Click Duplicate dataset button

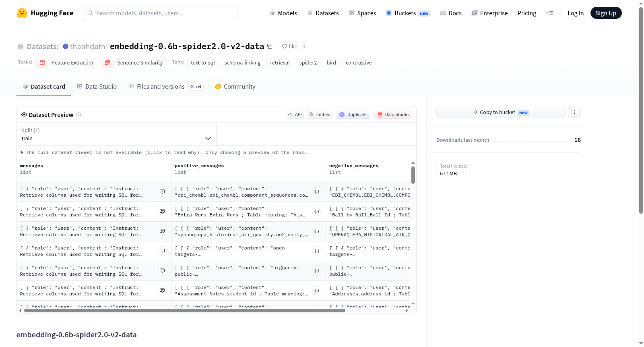(x=353, y=114)
